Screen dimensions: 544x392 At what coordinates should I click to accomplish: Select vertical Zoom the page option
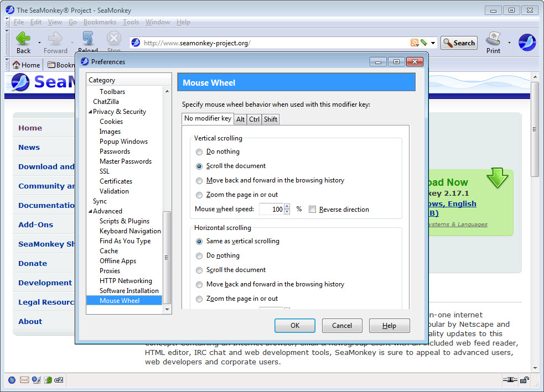[199, 195]
